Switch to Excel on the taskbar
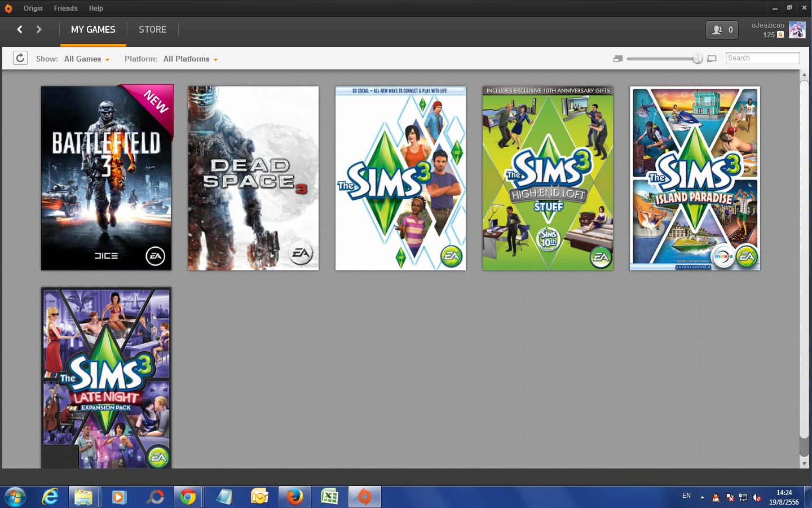 tap(329, 497)
